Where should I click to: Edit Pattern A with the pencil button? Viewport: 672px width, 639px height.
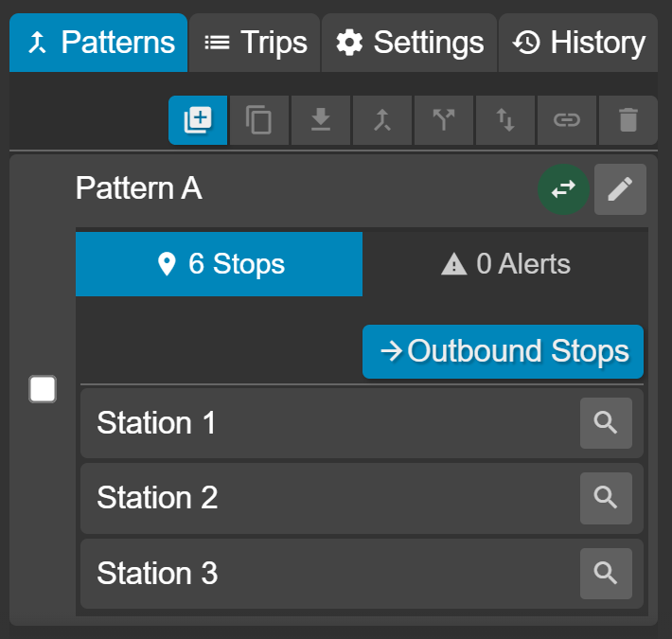coord(620,189)
